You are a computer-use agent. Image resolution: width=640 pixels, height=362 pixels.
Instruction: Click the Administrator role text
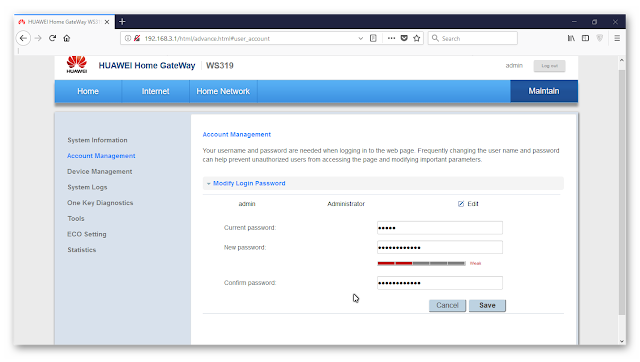pos(346,204)
